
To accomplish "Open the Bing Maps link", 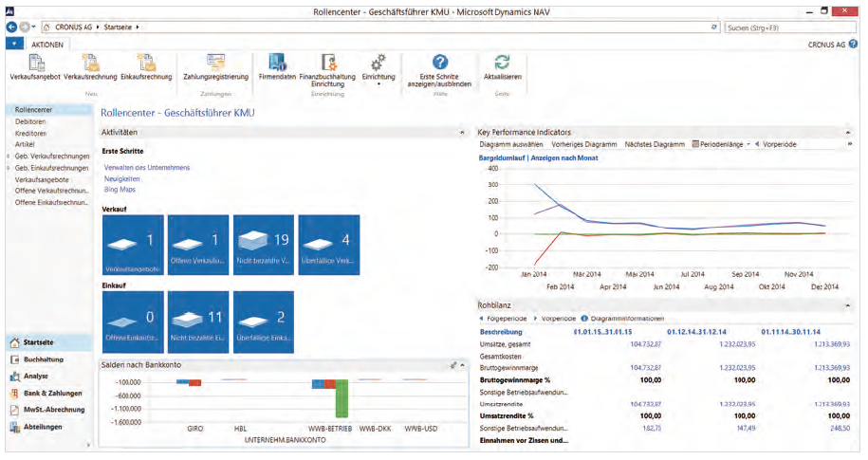I will 120,190.
